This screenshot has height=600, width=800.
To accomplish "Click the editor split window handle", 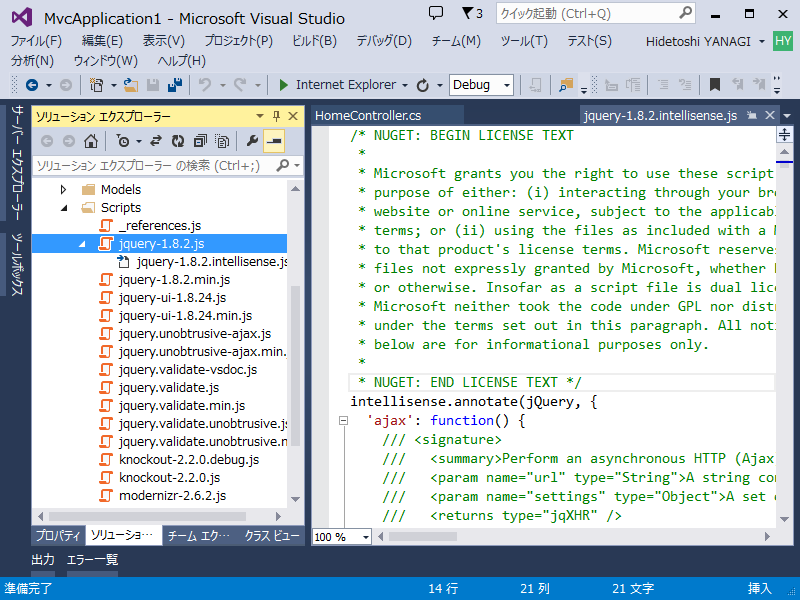I will (x=784, y=135).
